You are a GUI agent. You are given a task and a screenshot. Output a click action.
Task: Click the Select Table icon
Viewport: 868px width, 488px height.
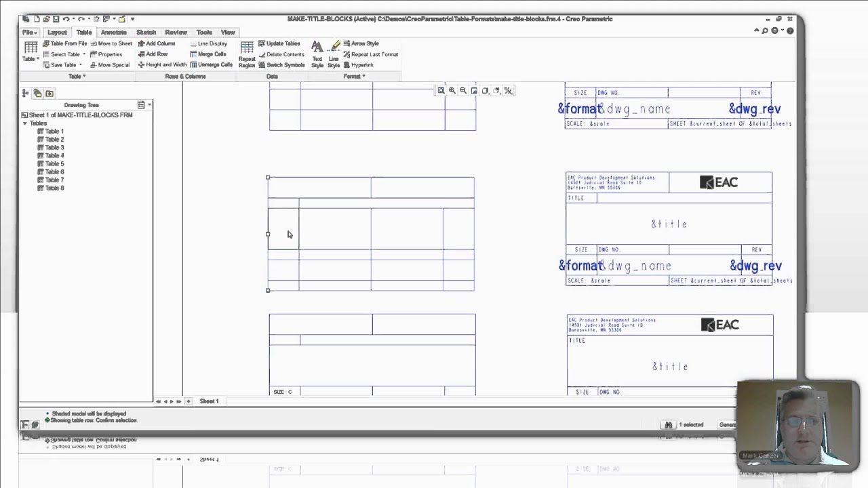click(x=46, y=54)
